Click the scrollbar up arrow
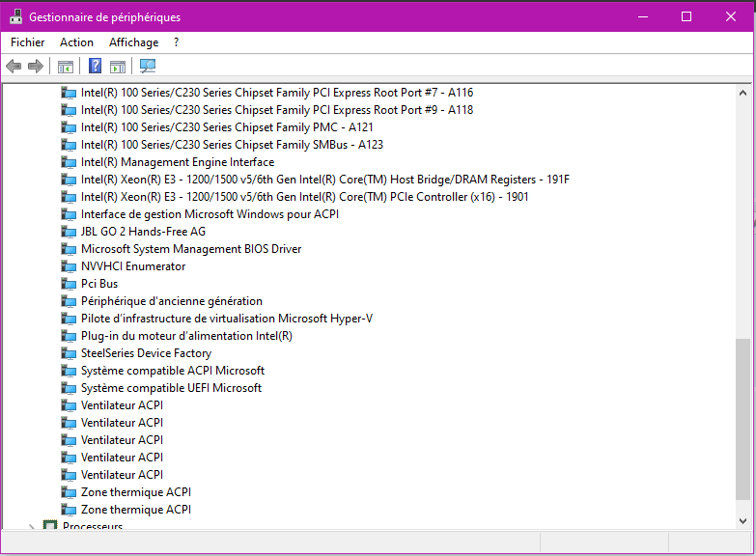Screen dimensions: 756x556 742,93
